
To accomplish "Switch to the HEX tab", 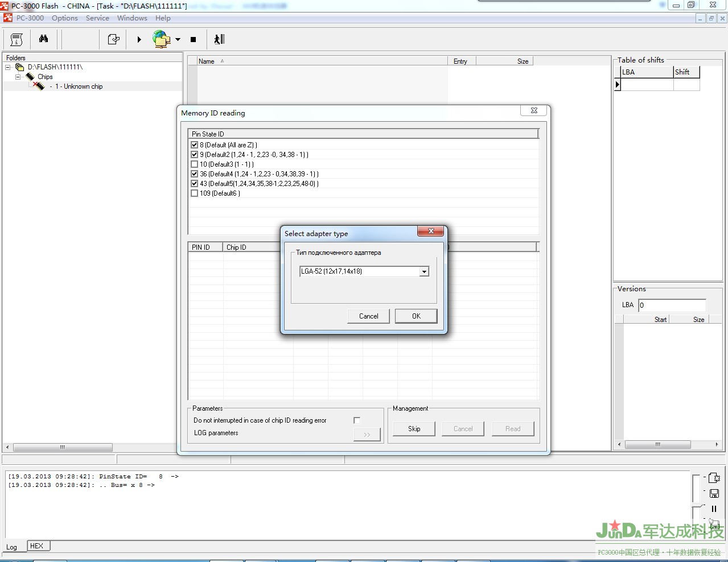I will coord(37,546).
